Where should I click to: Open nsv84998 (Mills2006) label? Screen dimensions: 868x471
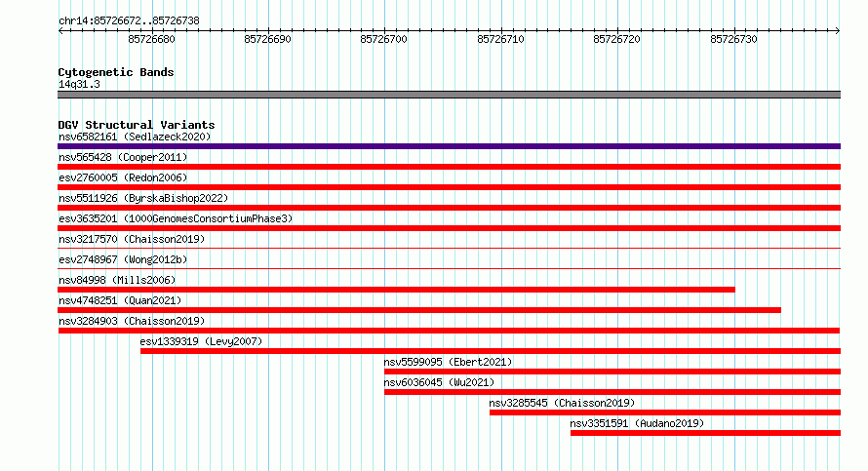click(117, 280)
